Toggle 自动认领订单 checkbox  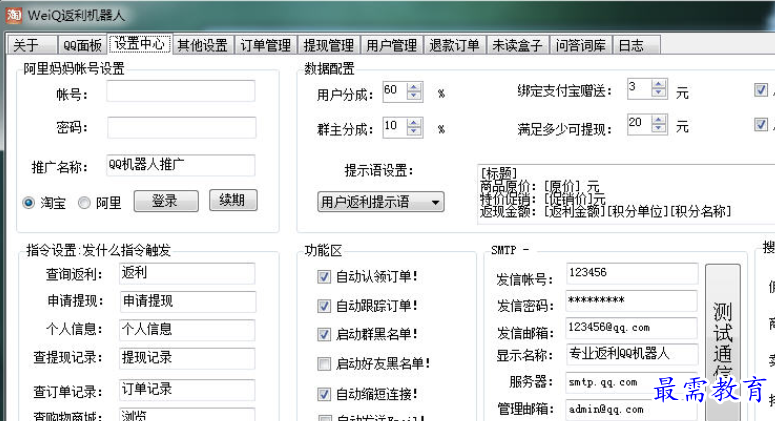click(x=324, y=277)
